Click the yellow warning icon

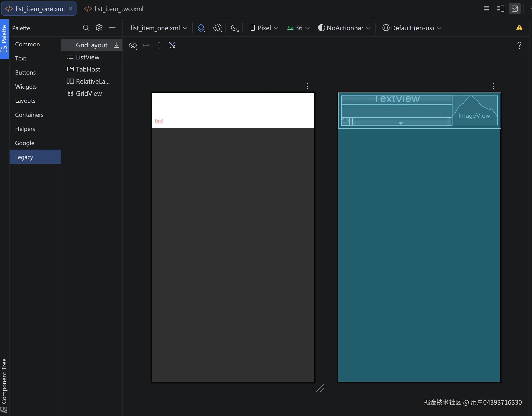click(x=519, y=28)
